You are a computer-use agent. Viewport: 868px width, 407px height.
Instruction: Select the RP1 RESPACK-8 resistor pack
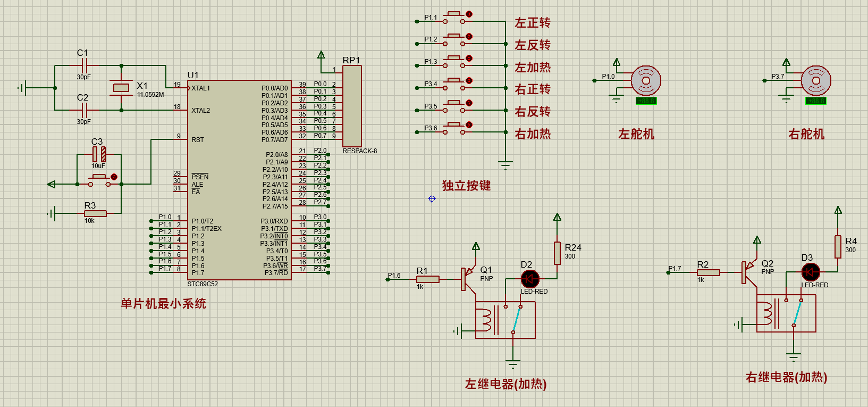coord(352,106)
